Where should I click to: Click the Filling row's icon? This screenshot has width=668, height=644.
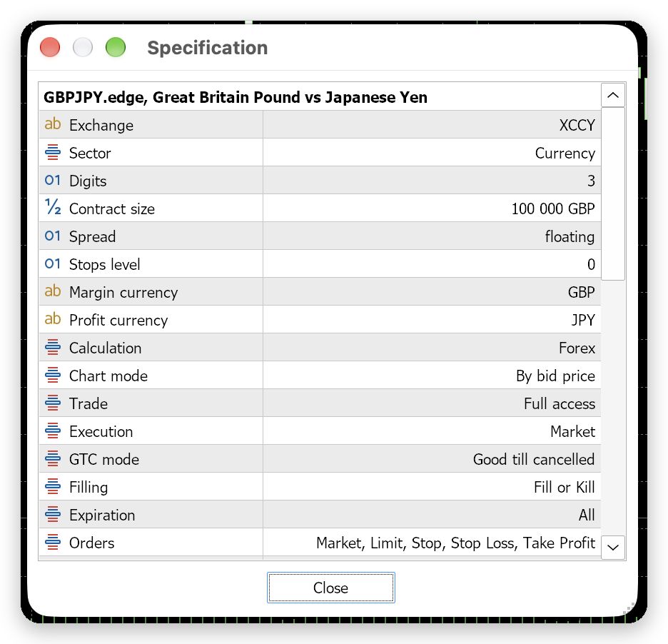point(53,487)
